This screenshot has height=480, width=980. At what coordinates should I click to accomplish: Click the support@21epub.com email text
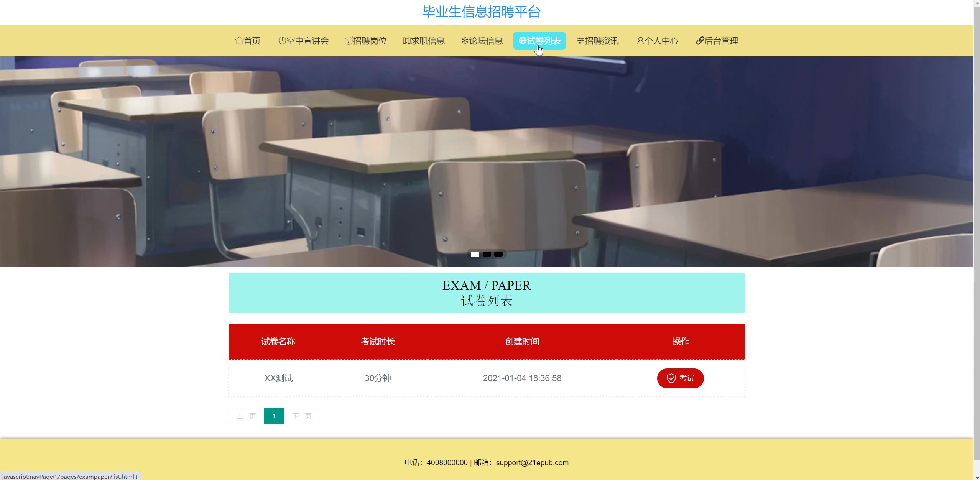(532, 463)
